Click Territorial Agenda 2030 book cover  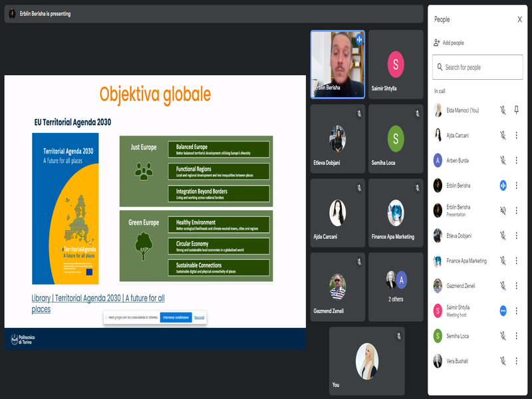tap(65, 208)
